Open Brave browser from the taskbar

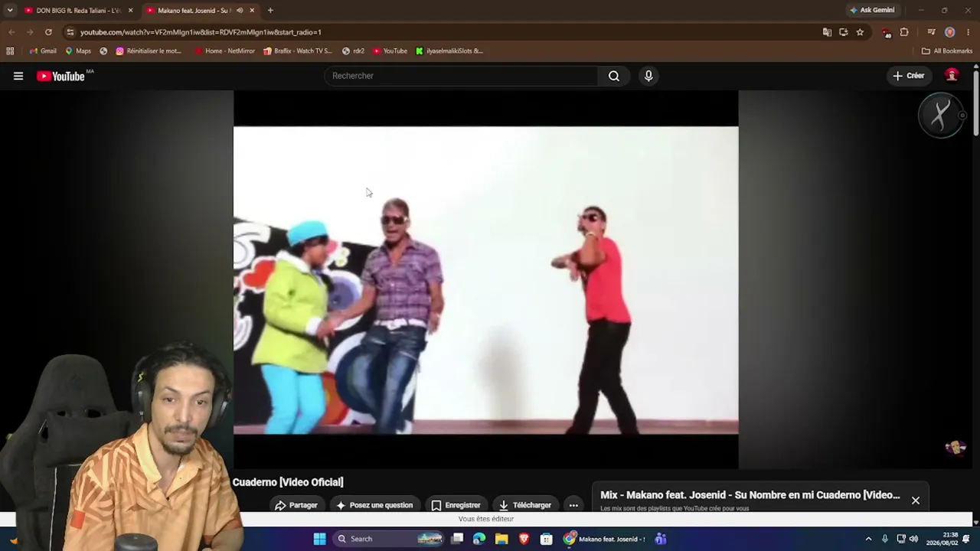pos(524,539)
